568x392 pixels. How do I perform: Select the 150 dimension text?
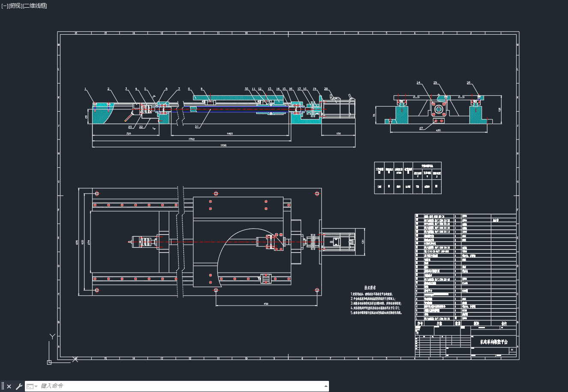(x=338, y=134)
